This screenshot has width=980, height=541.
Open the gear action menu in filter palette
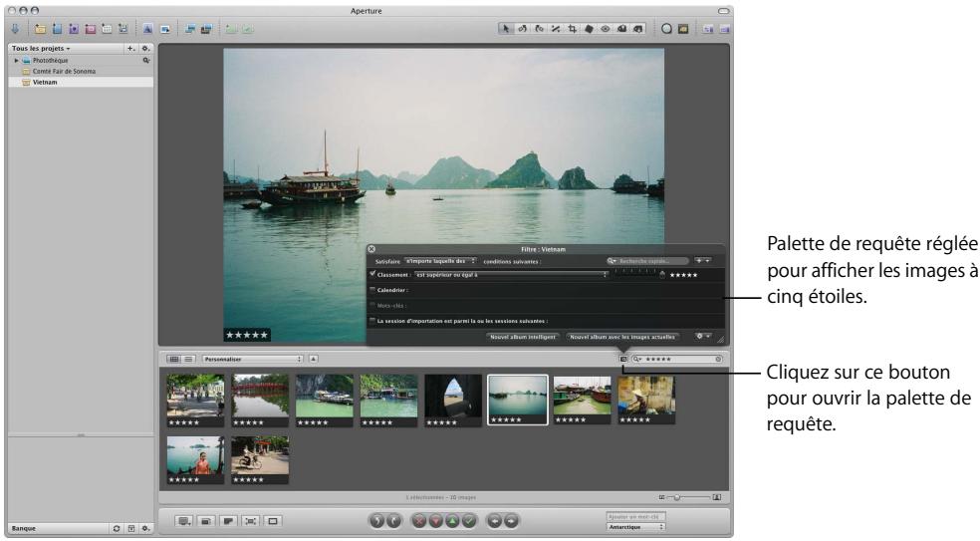[703, 337]
